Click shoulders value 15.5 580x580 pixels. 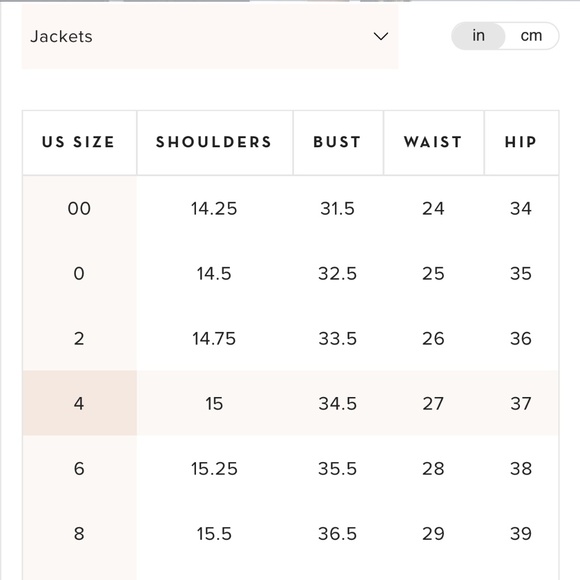coord(214,533)
